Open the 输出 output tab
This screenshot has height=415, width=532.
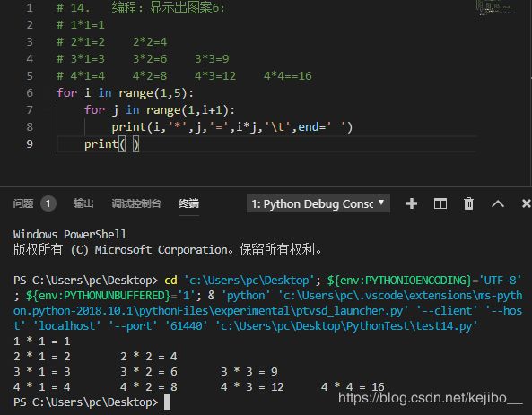[x=83, y=203]
